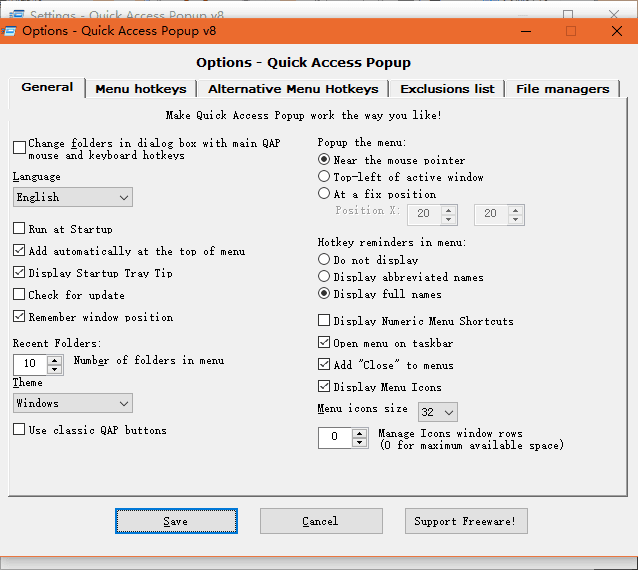Image resolution: width=638 pixels, height=570 pixels.
Task: Click the Support Freeware! button
Action: click(466, 521)
